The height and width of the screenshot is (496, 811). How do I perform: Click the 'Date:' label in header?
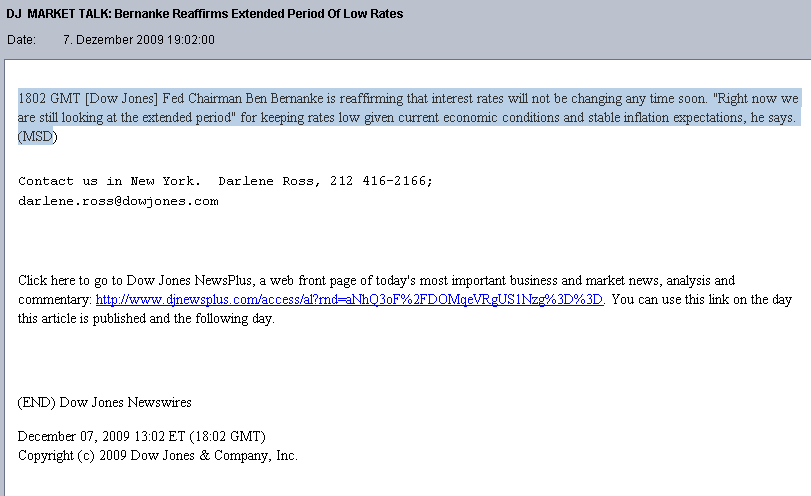pos(20,40)
